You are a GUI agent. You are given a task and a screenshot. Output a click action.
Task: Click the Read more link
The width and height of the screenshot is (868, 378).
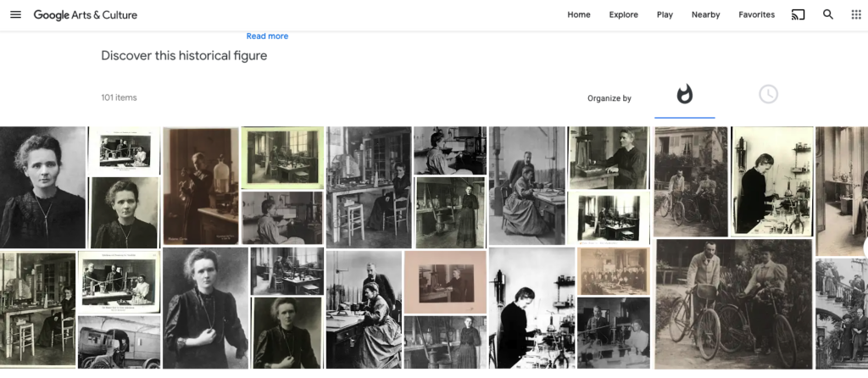(x=267, y=36)
